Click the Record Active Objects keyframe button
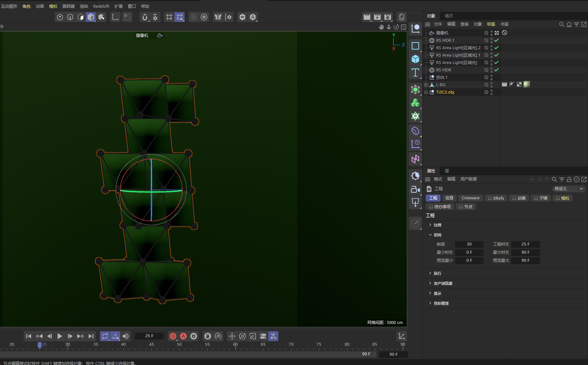The width and height of the screenshot is (588, 365). click(173, 336)
